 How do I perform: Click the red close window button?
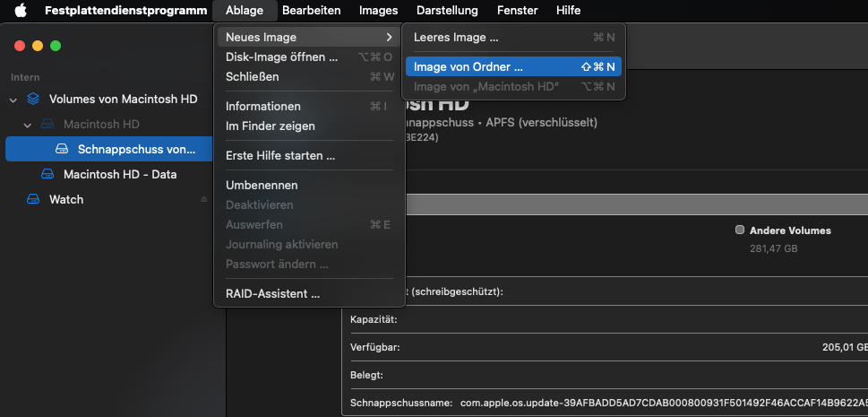tap(20, 46)
